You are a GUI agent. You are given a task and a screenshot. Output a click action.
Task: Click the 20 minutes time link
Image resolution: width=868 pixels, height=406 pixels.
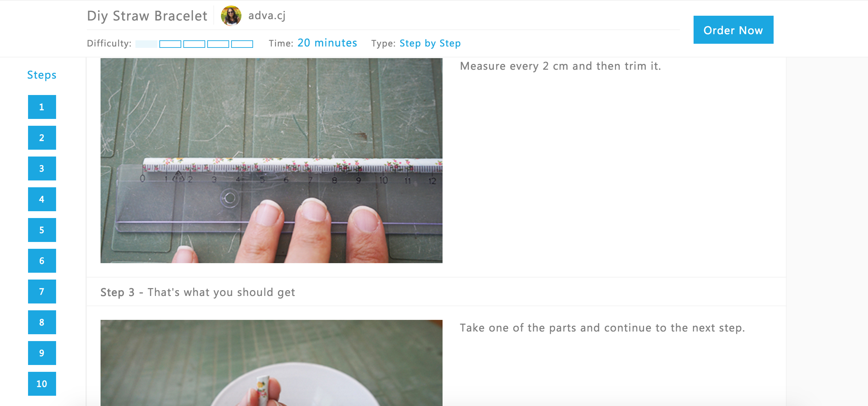327,43
